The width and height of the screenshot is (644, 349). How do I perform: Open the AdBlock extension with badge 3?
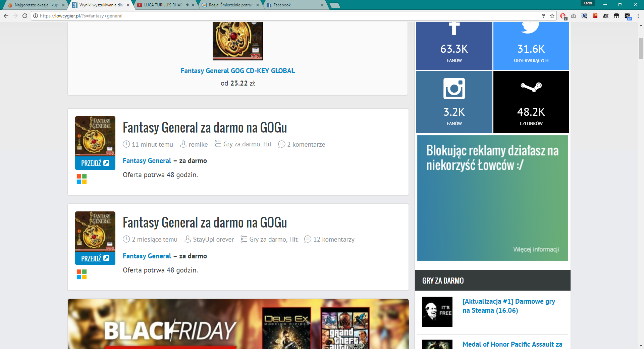[563, 16]
